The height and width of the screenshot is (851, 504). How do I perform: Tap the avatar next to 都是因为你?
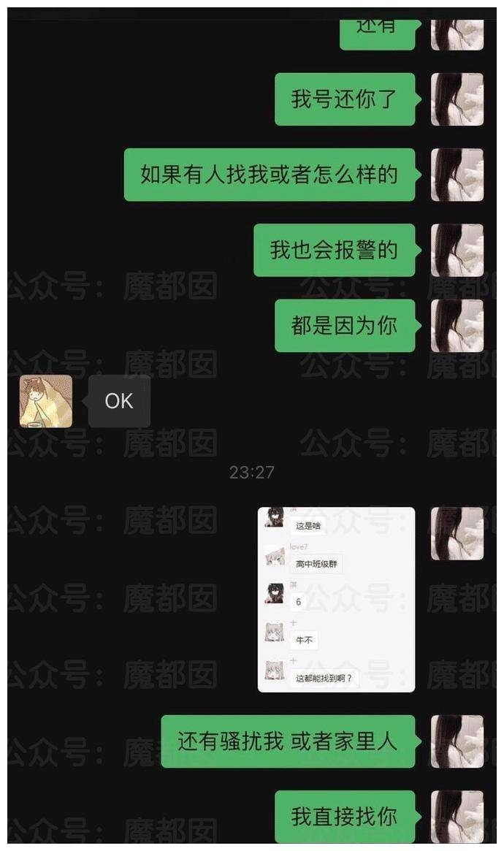tap(457, 326)
